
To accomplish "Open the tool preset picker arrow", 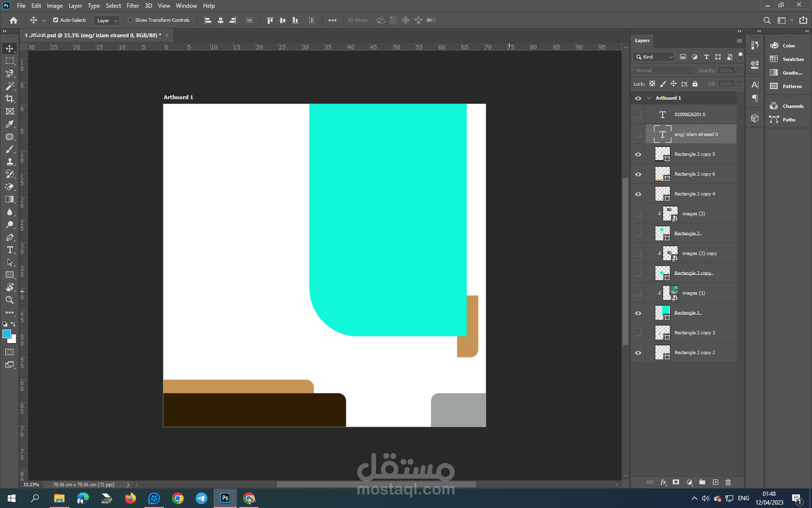I will [x=43, y=20].
